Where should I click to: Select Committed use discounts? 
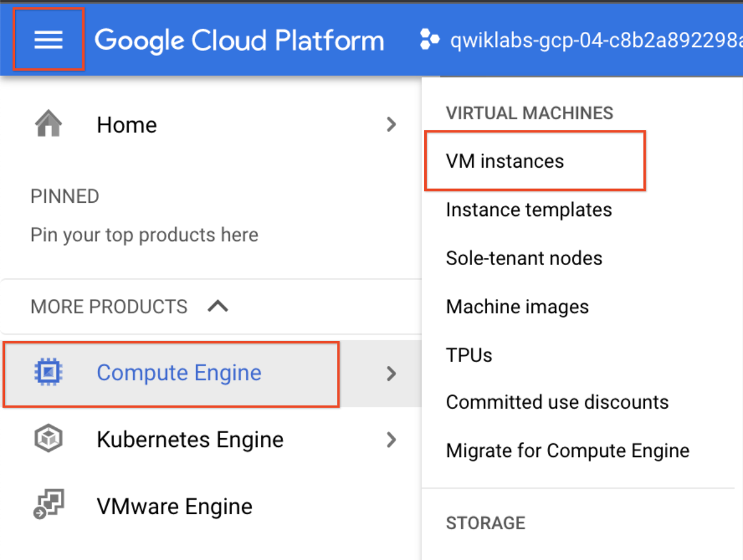click(557, 402)
